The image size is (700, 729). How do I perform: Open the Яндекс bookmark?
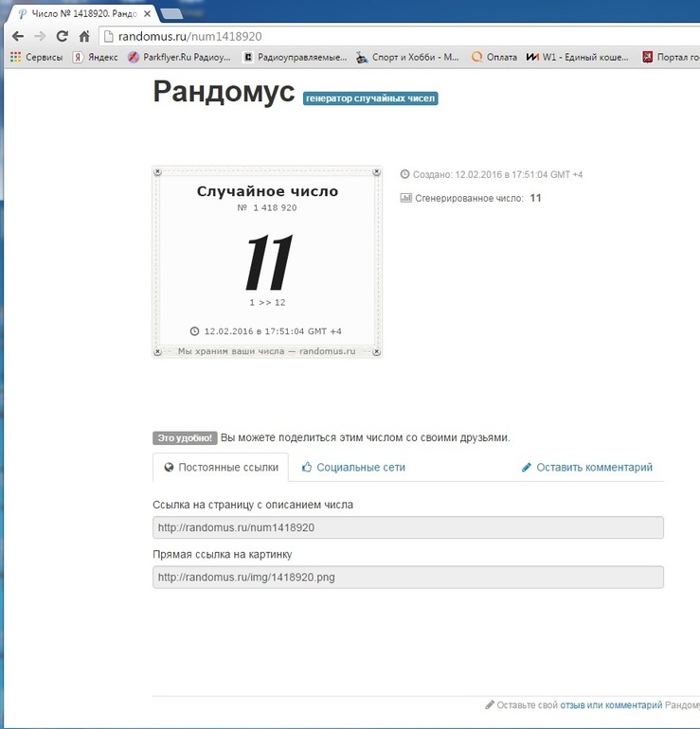(96, 57)
